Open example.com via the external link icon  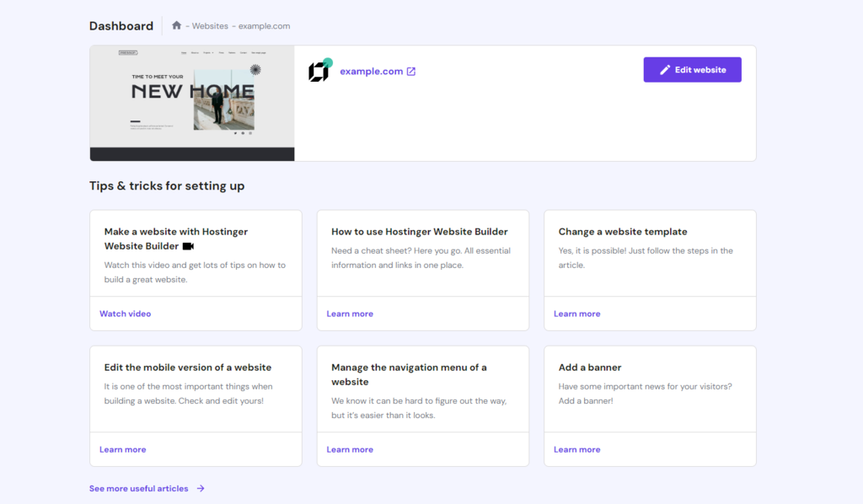click(x=411, y=71)
